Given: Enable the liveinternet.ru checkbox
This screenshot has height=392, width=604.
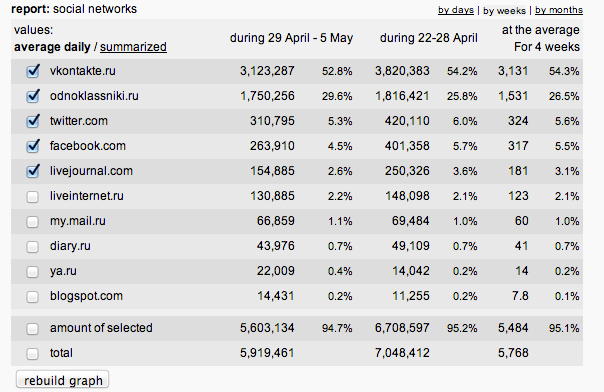Looking at the screenshot, I should point(32,197).
